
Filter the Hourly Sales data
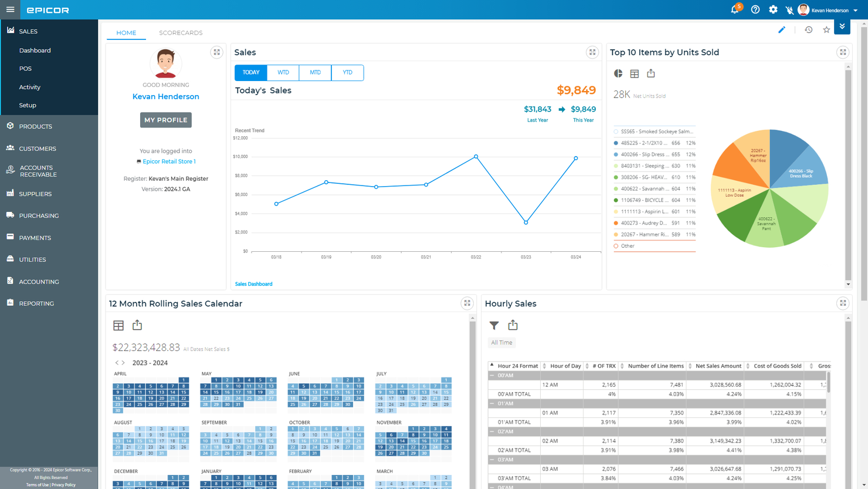point(494,325)
